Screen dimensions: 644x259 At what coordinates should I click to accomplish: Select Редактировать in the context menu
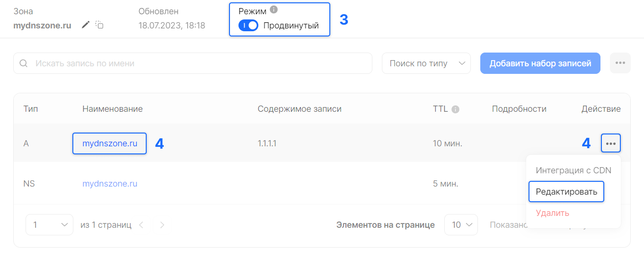(x=566, y=192)
